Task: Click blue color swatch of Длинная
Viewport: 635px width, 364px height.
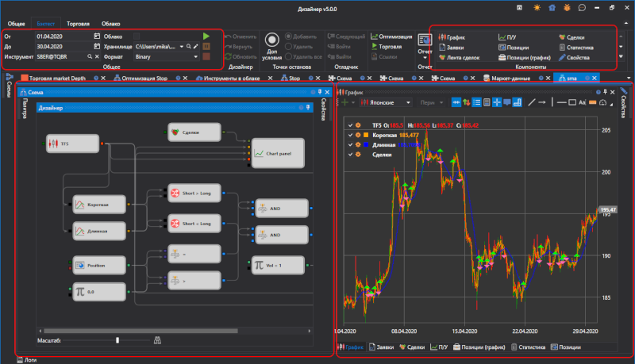Action: pos(366,145)
